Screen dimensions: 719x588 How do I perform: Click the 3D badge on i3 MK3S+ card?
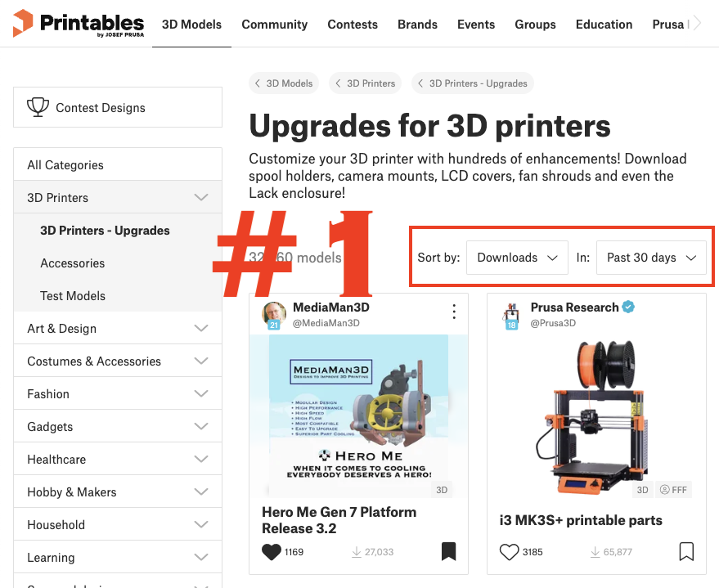(x=642, y=490)
